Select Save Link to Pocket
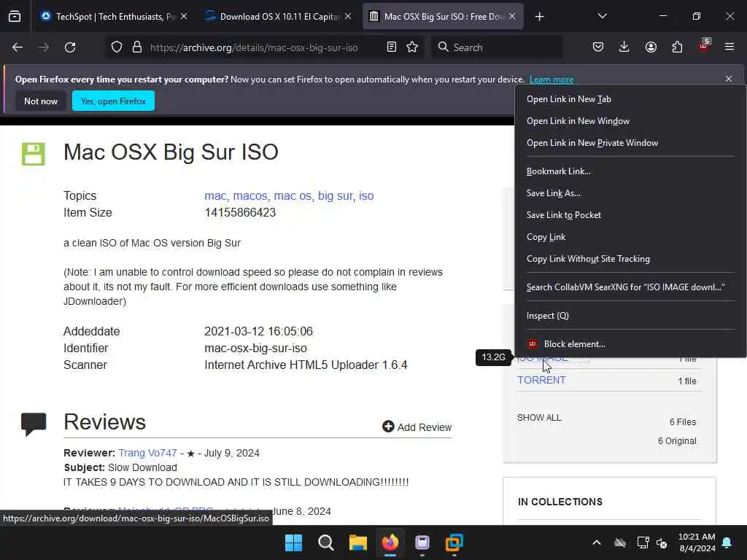747x560 pixels. click(x=564, y=215)
